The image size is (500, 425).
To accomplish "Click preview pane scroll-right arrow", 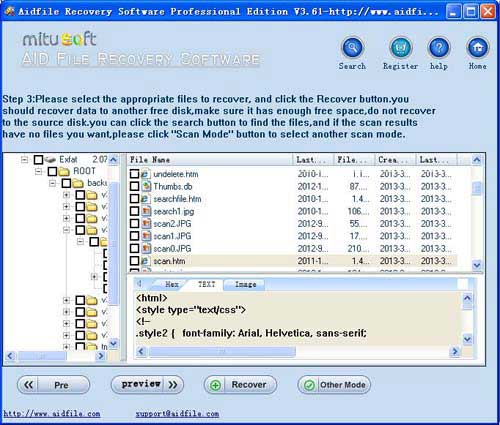I will click(x=454, y=351).
